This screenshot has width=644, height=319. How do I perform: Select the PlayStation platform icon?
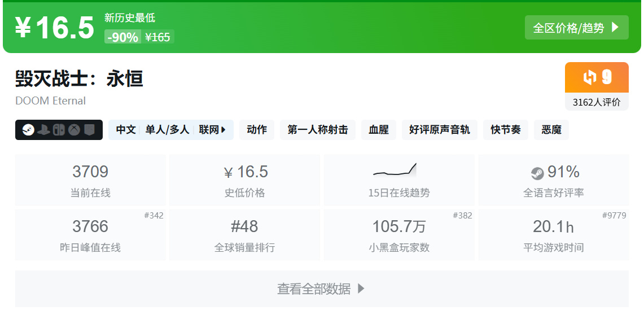coord(43,130)
